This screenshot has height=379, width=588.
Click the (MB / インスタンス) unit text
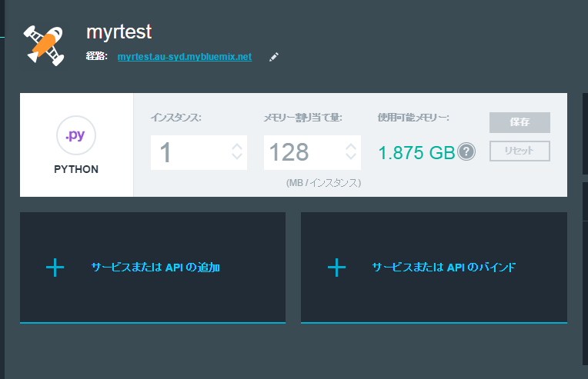[323, 183]
